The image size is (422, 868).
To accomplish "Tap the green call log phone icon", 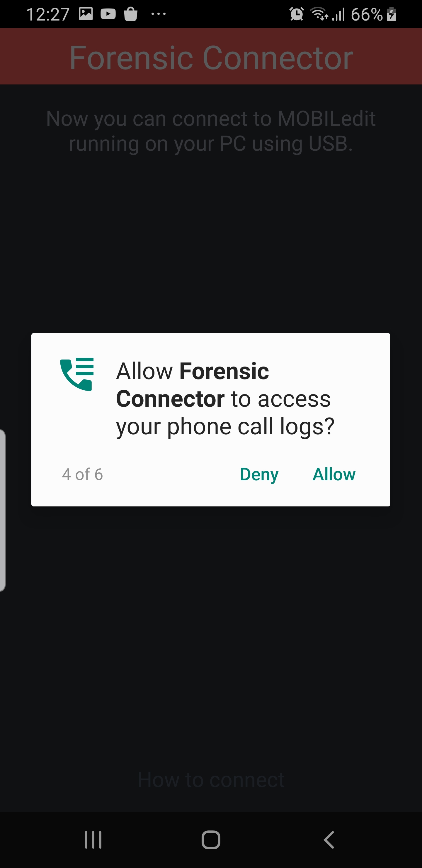I will tap(77, 374).
